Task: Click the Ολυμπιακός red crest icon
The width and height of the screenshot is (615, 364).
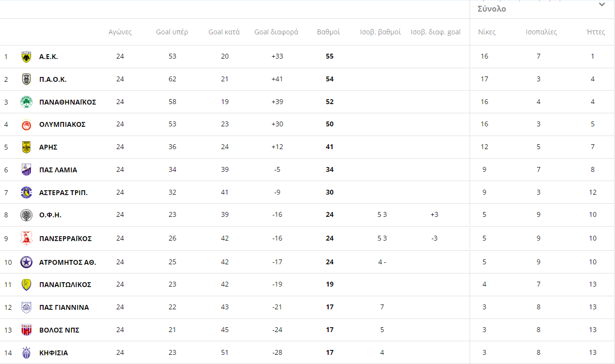Action: point(27,125)
